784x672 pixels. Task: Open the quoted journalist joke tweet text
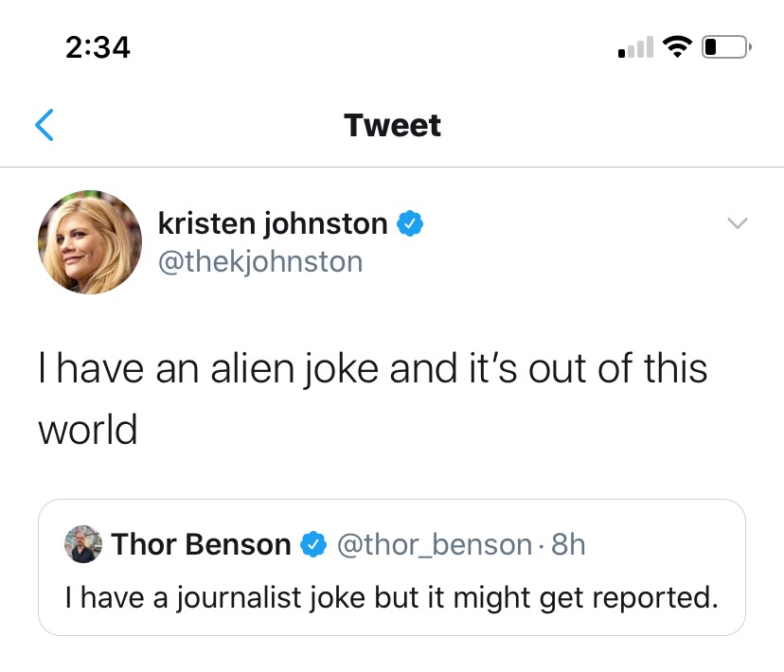point(391,598)
